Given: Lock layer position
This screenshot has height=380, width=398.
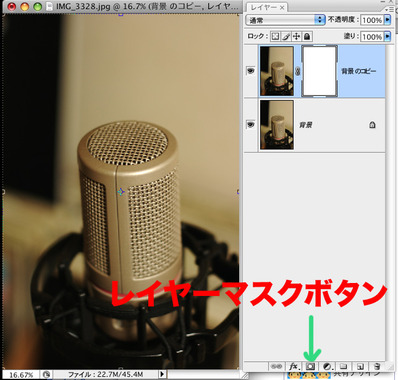Looking at the screenshot, I should pos(296,36).
